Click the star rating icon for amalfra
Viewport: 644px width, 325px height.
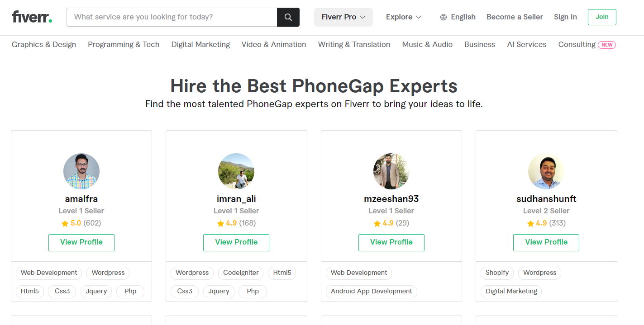pyautogui.click(x=65, y=223)
